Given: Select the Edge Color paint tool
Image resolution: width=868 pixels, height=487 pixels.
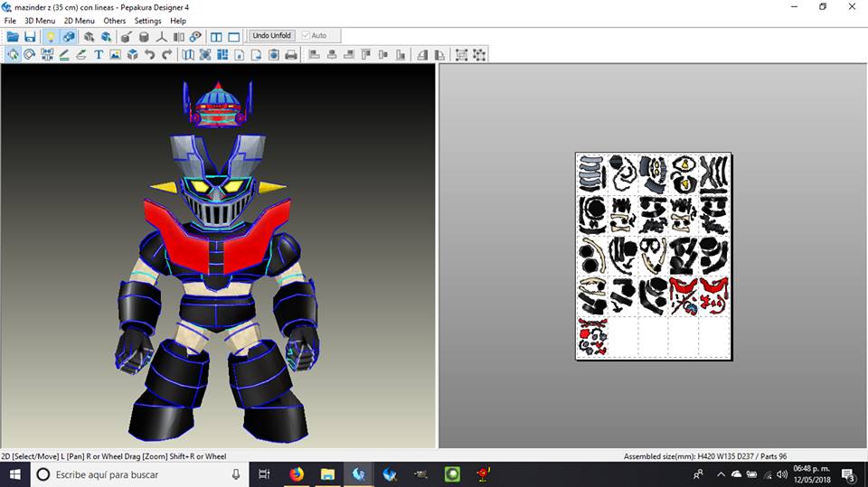Looking at the screenshot, I should pyautogui.click(x=81, y=54).
